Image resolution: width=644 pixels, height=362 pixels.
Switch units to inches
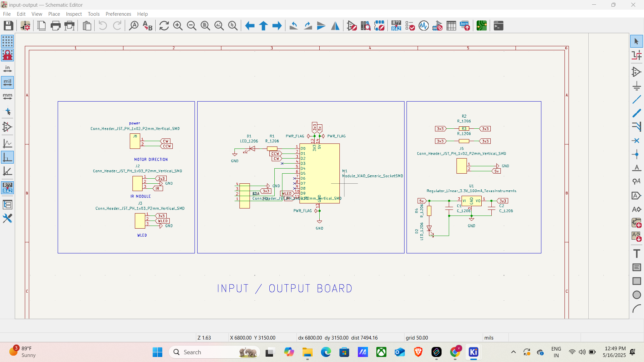(7, 69)
